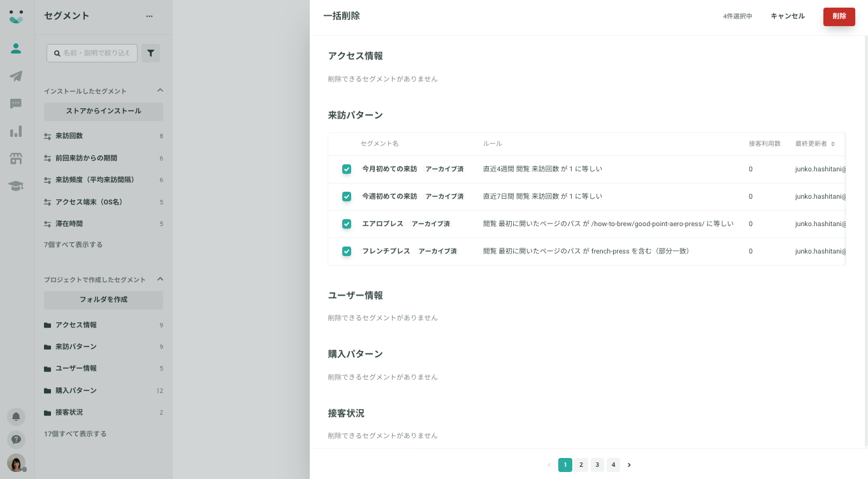Image resolution: width=868 pixels, height=479 pixels.
Task: Select page 3 in pagination
Action: [597, 465]
